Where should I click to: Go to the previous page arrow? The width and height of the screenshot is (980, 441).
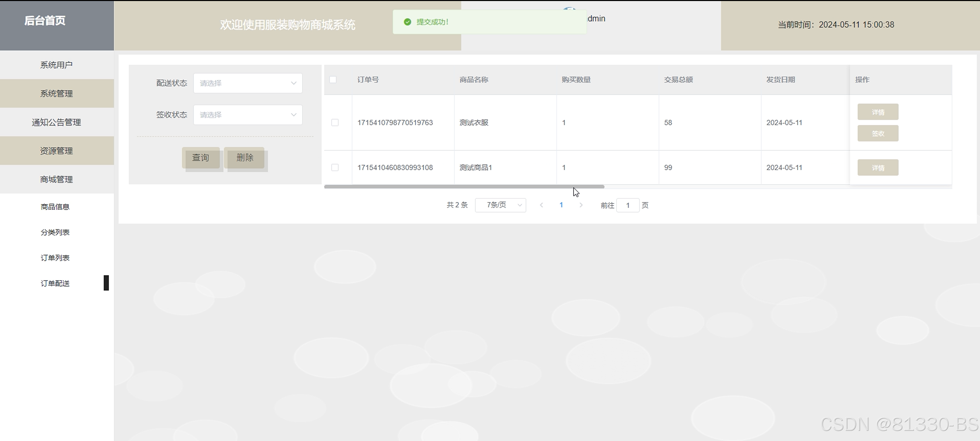541,205
